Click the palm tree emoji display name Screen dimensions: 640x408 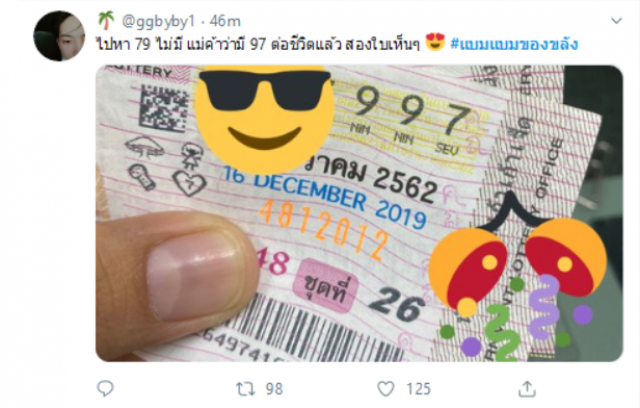click(106, 20)
